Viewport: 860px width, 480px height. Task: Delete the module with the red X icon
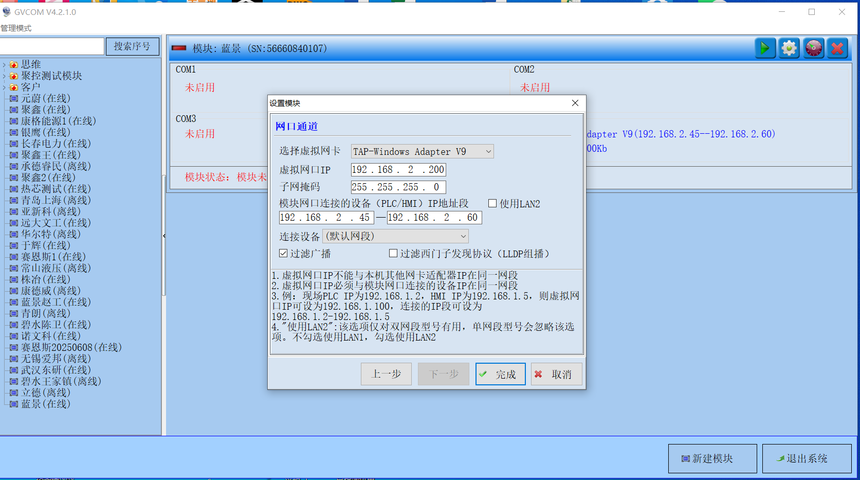click(838, 48)
